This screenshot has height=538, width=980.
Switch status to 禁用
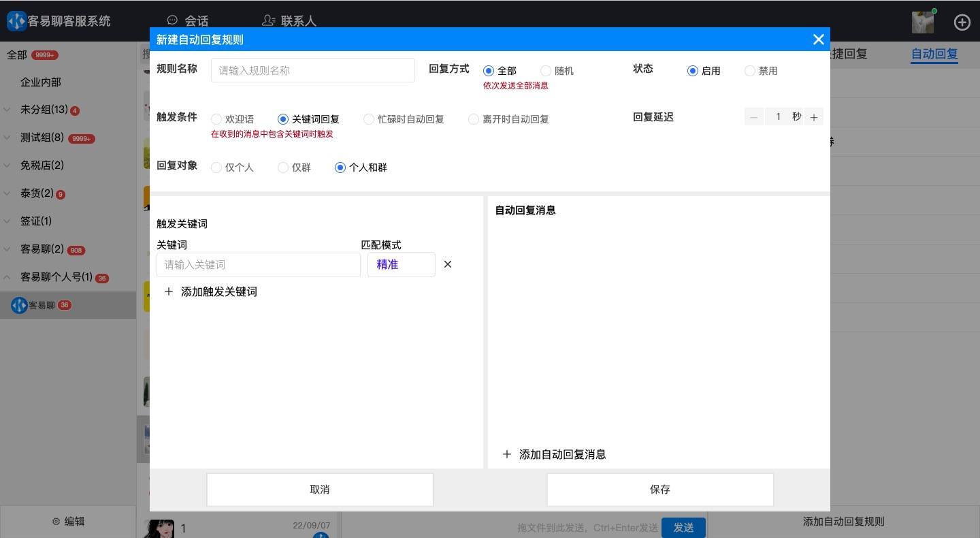click(749, 70)
